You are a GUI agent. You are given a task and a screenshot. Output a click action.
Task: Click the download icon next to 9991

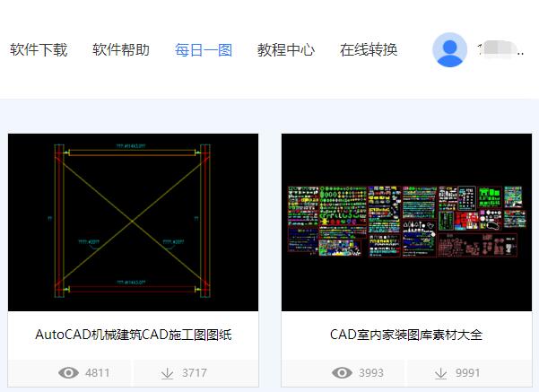(440, 373)
